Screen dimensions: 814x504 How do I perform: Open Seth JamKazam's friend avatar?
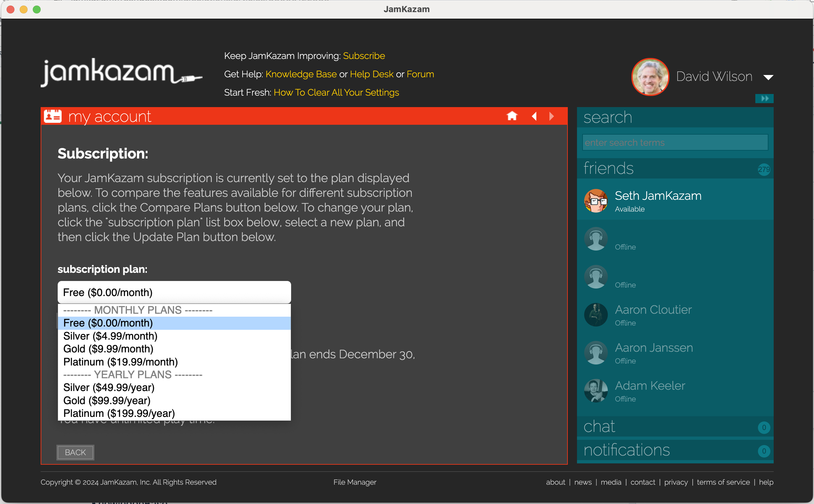coord(595,201)
